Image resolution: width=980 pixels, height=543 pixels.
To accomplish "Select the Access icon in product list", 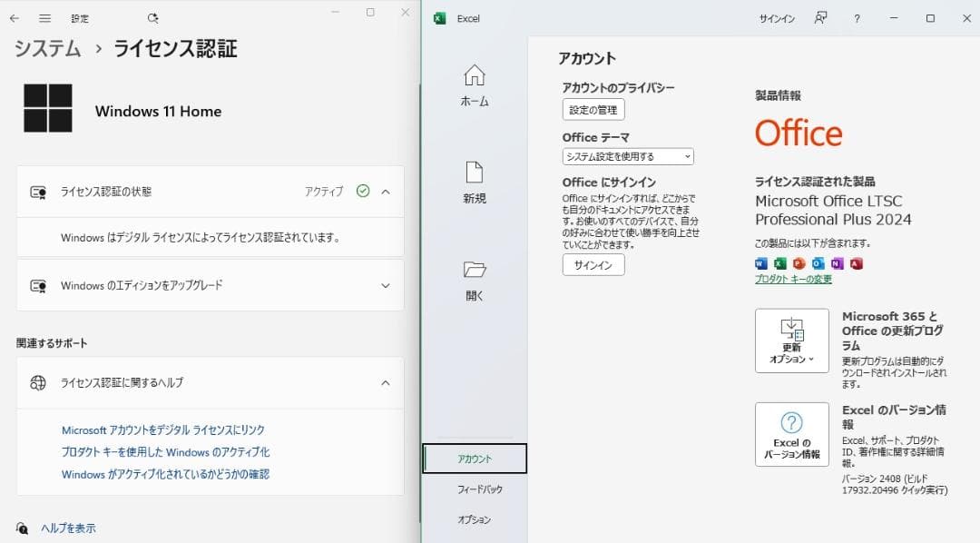I will coord(854,263).
